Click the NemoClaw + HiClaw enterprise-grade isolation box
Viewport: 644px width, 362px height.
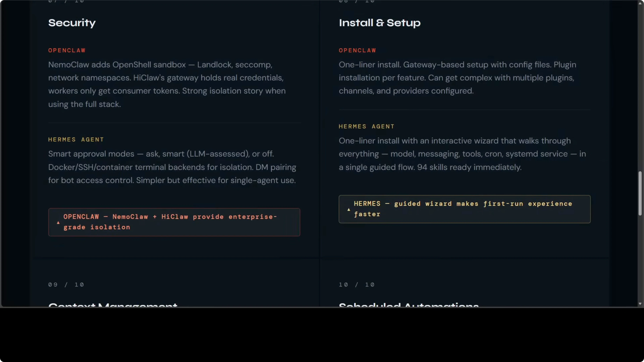click(174, 222)
